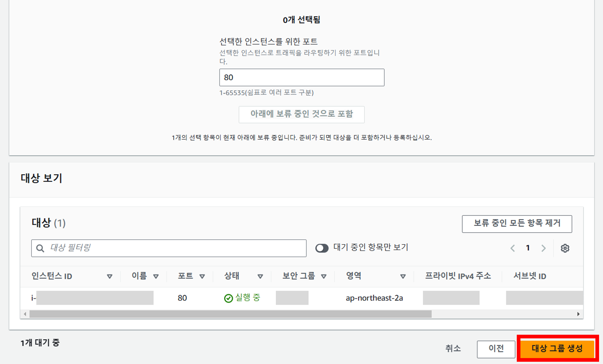Image resolution: width=603 pixels, height=364 pixels.
Task: Click the search magnifier in target filter
Action: [40, 248]
